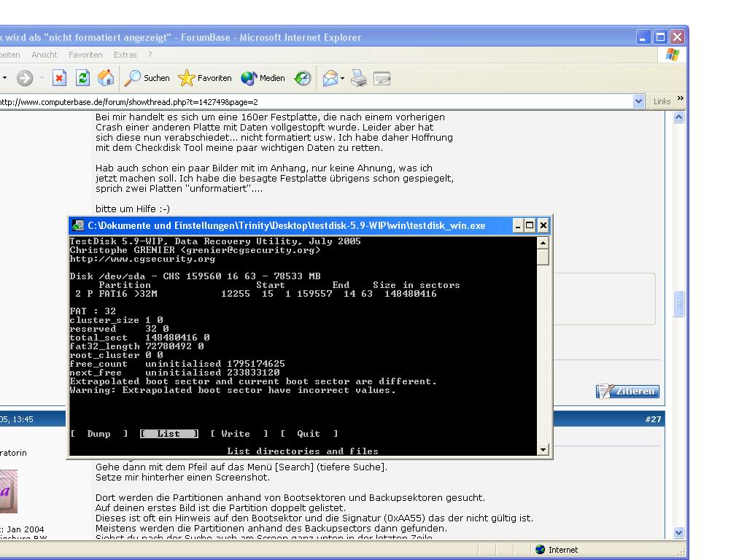Expand Mail button dropdown arrow

pyautogui.click(x=343, y=79)
